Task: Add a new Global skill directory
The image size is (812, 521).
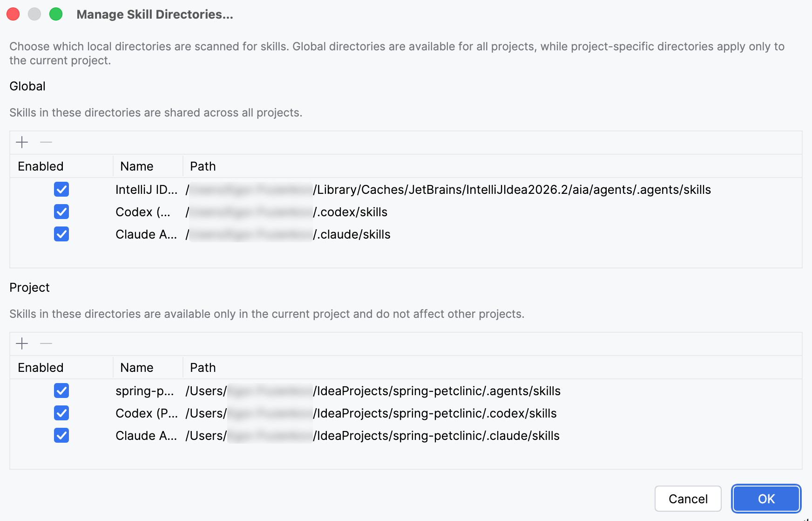Action: (22, 142)
